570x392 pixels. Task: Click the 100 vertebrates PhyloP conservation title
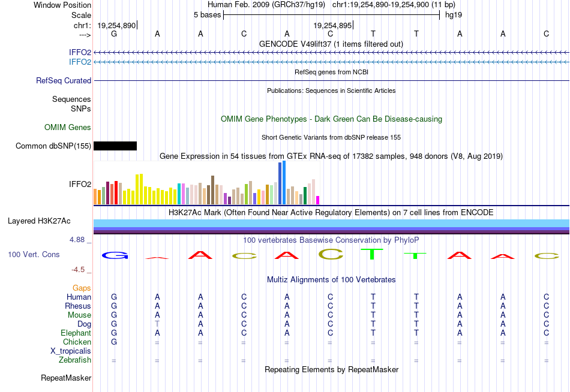pos(331,240)
